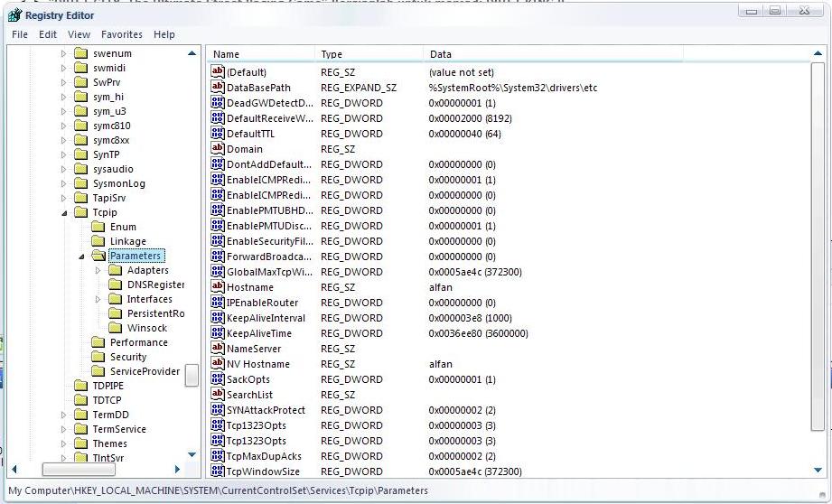
Task: Open the Favorites menu
Action: (122, 34)
